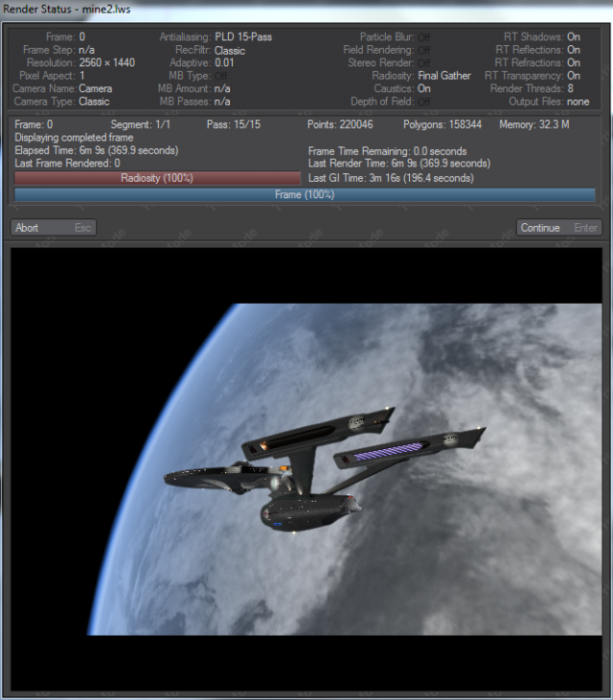Click the Frame Step value n/a
The width and height of the screenshot is (613, 700).
point(86,50)
